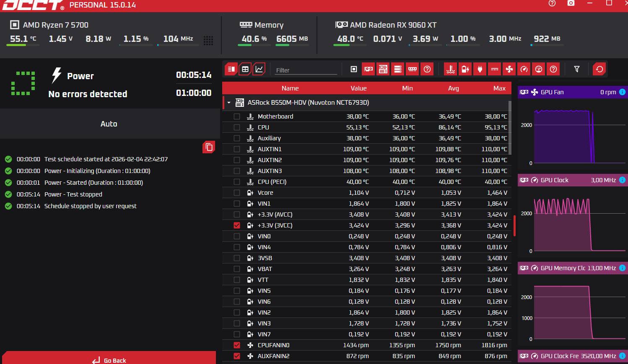Toggle the current sensor filter icon
The image size is (628, 364).
pyautogui.click(x=495, y=69)
